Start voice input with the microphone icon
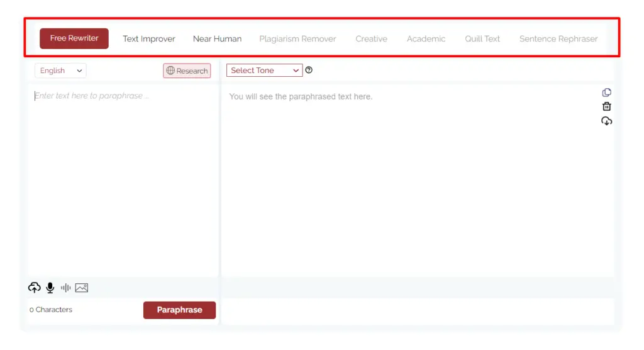The width and height of the screenshot is (644, 350). pos(50,288)
